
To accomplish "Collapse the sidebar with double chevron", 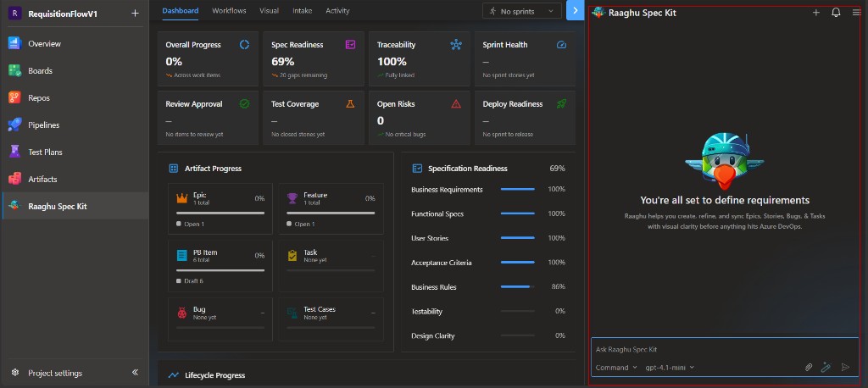I will [x=135, y=373].
